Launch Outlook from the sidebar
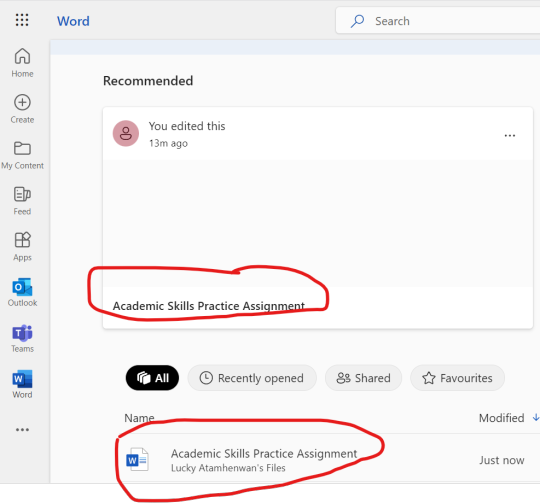Screen dimensions: 540x503 tap(22, 292)
